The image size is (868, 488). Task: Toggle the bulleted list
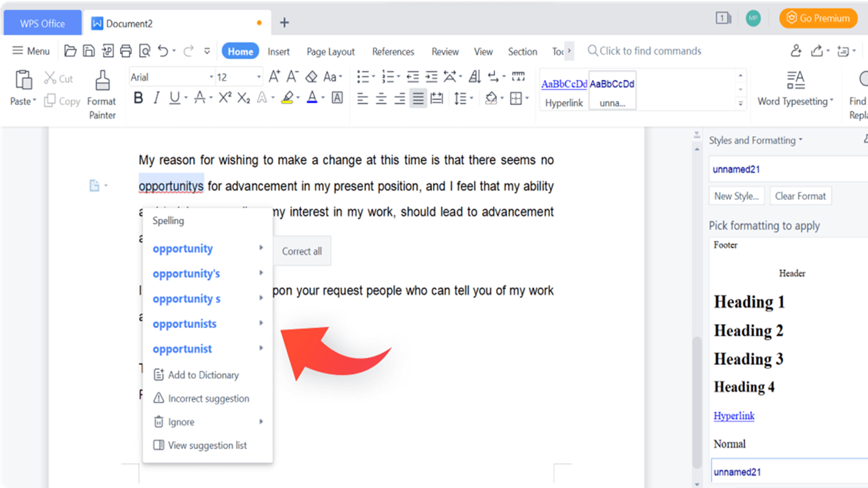coord(363,77)
